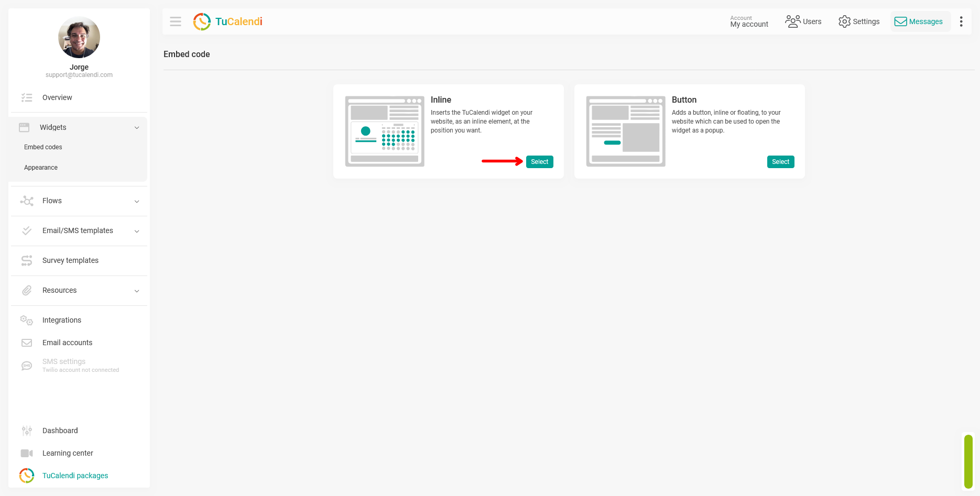The width and height of the screenshot is (980, 496).
Task: Click Twilio account not connected text
Action: pos(81,370)
